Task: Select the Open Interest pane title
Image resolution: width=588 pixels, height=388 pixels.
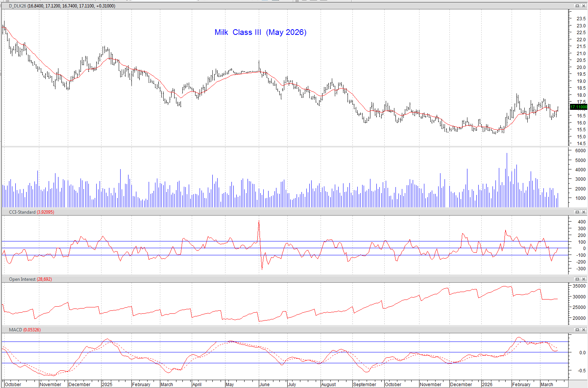Action: [22, 279]
